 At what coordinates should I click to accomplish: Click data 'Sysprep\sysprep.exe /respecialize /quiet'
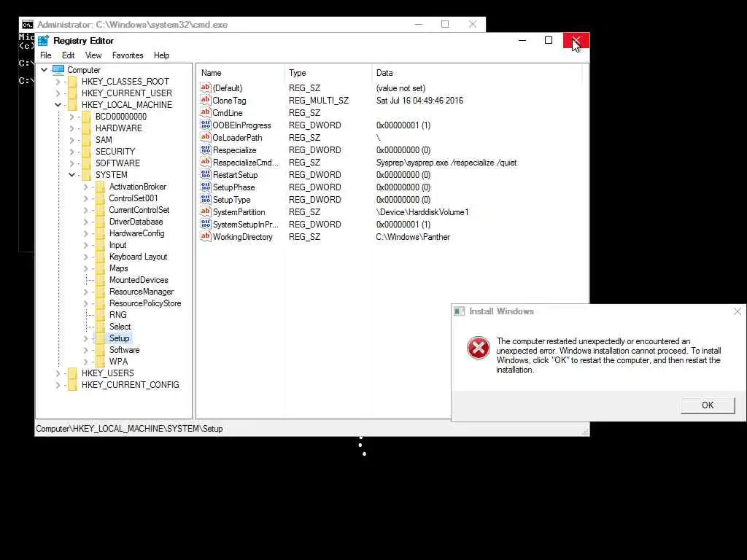(446, 163)
